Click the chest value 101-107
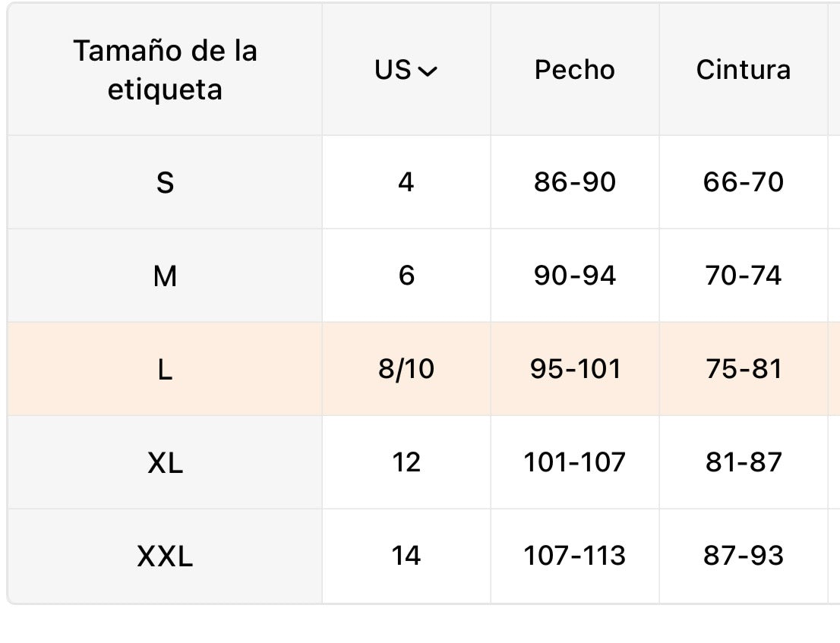The height and width of the screenshot is (643, 840). (x=575, y=462)
